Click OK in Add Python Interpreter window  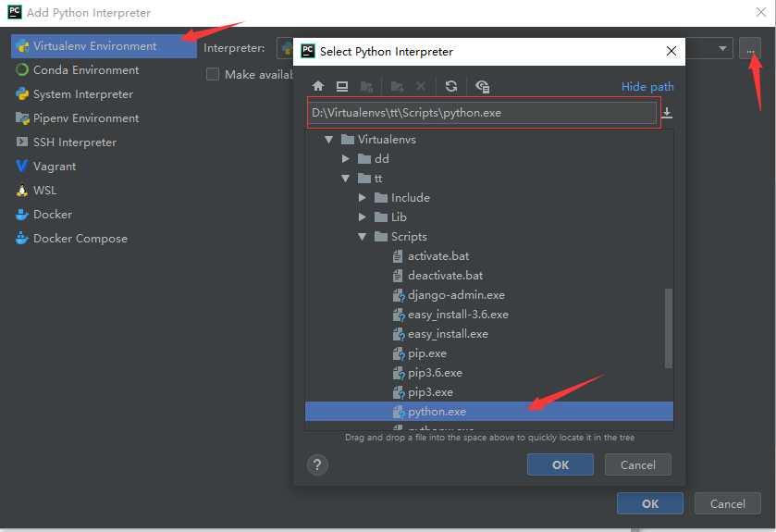pos(650,503)
